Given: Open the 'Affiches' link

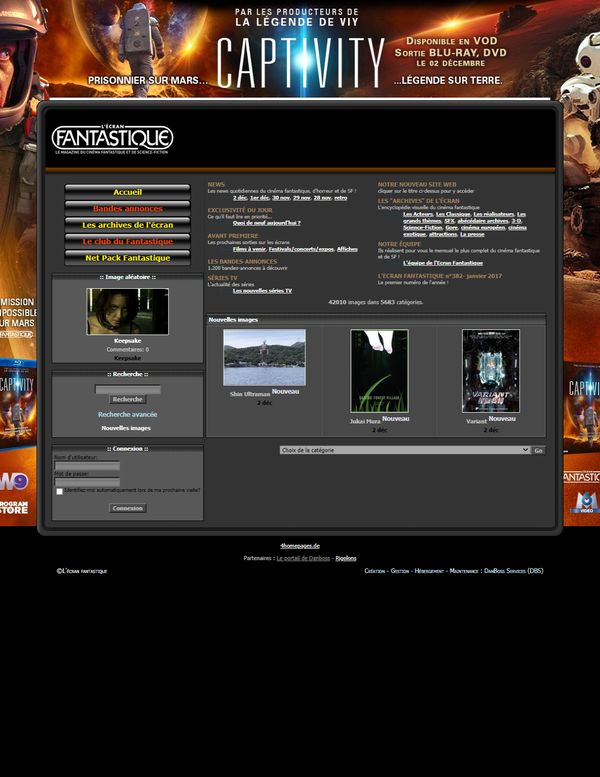Looking at the screenshot, I should (347, 249).
